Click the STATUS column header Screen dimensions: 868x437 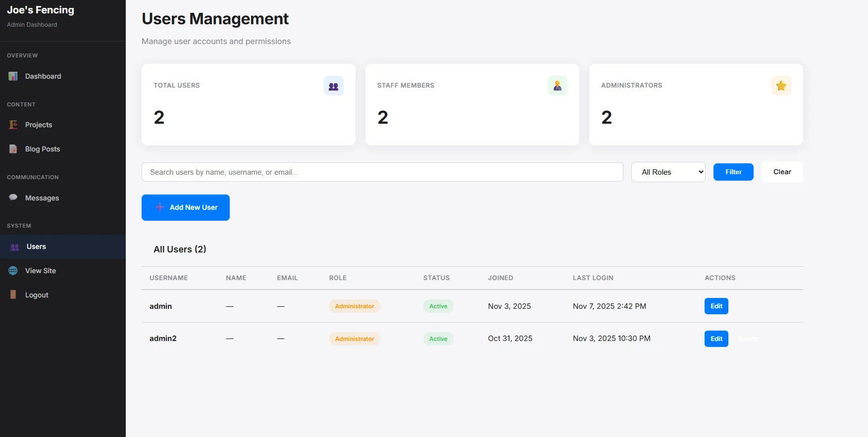(x=437, y=278)
